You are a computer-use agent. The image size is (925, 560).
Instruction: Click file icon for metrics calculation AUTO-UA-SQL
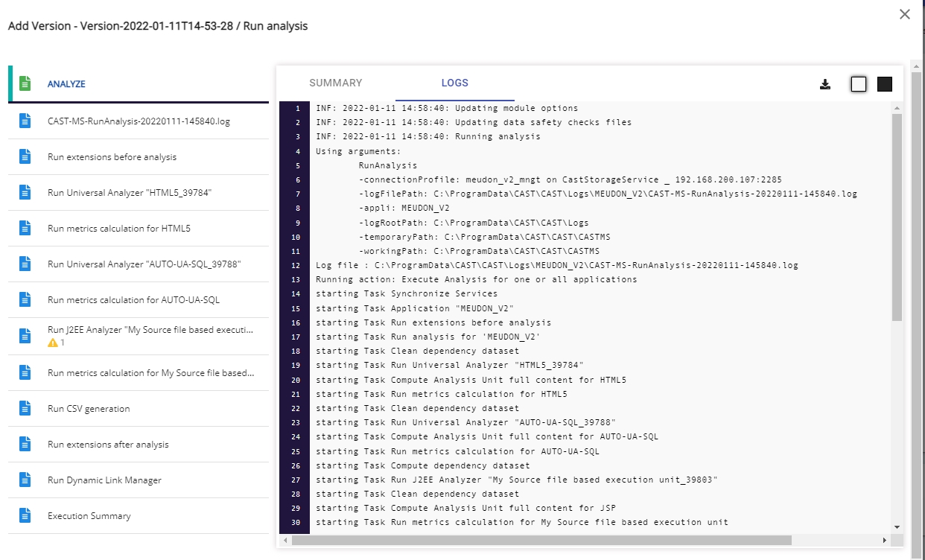tap(25, 299)
